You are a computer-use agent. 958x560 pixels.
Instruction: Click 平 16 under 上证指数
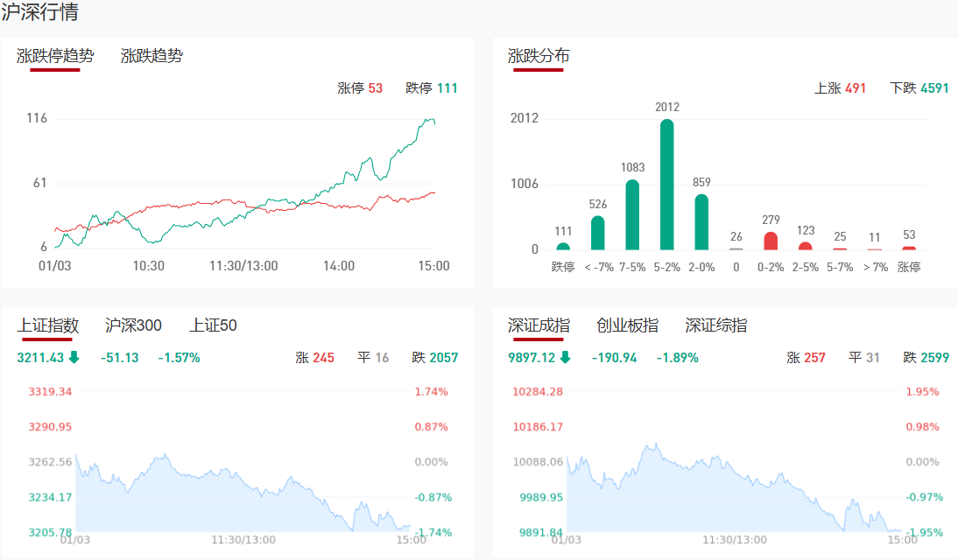pos(373,357)
